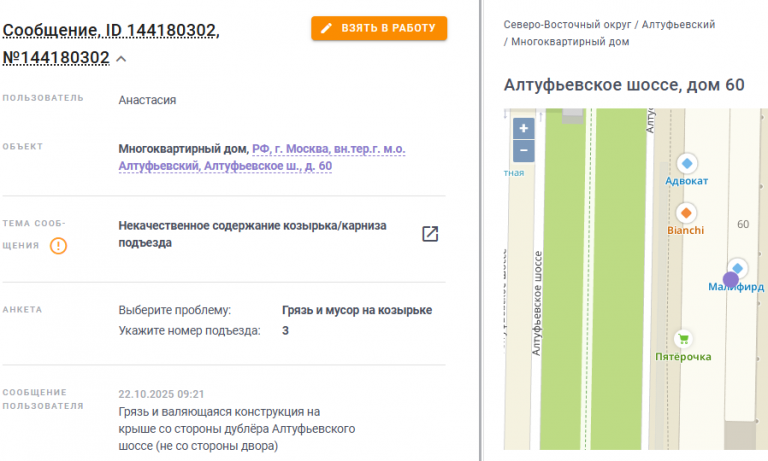768x461 pixels.
Task: Click the message number '№144180302'
Action: (56, 58)
